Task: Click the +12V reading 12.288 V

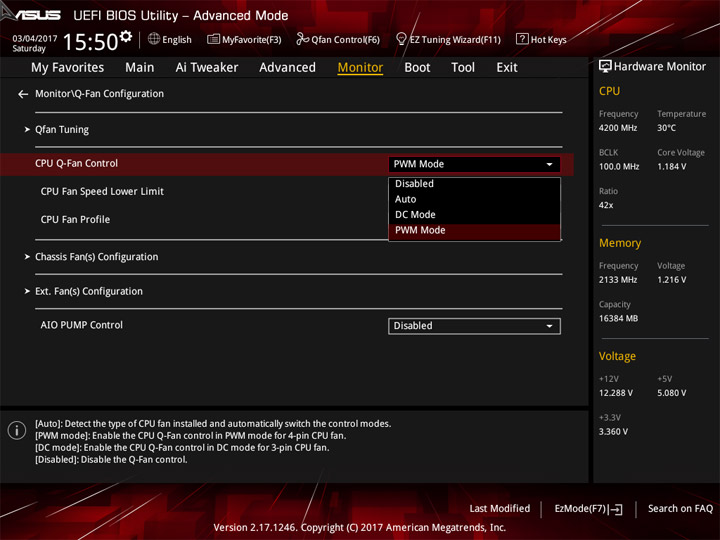Action: [x=615, y=393]
